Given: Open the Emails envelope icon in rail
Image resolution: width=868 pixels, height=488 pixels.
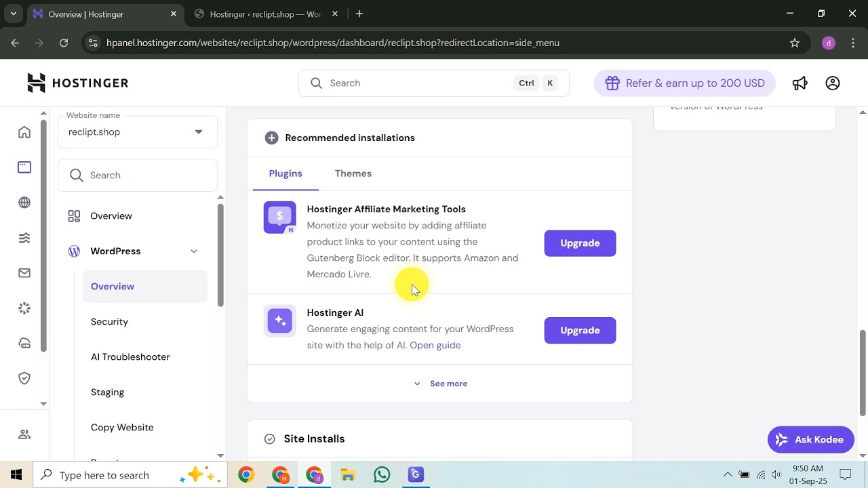Looking at the screenshot, I should [24, 273].
